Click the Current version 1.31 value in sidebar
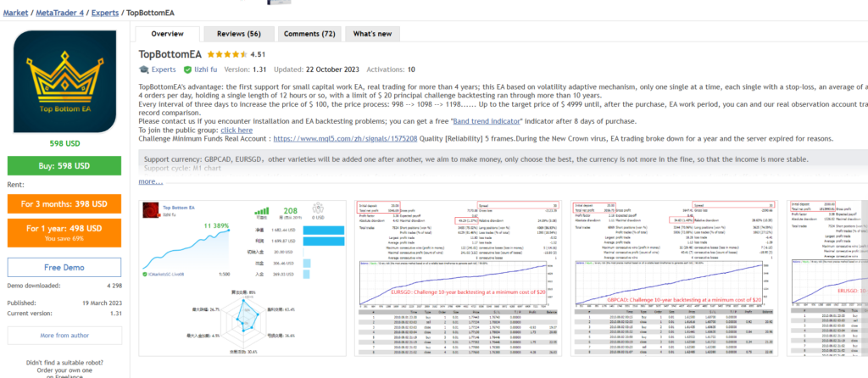Image resolution: width=868 pixels, height=378 pixels. [115, 314]
